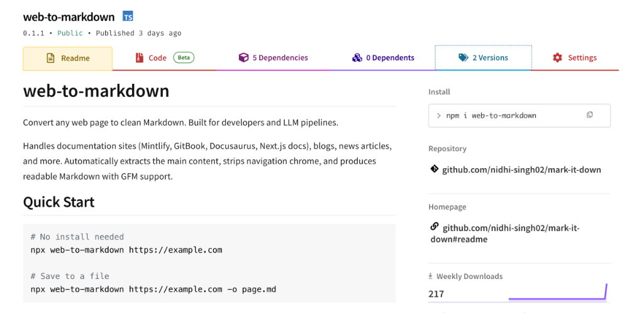Click the '# Save to a file' comment
This screenshot has width=644, height=313.
tap(70, 276)
